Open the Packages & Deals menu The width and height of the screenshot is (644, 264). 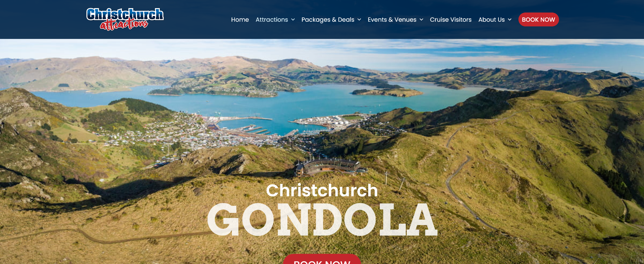tap(328, 20)
